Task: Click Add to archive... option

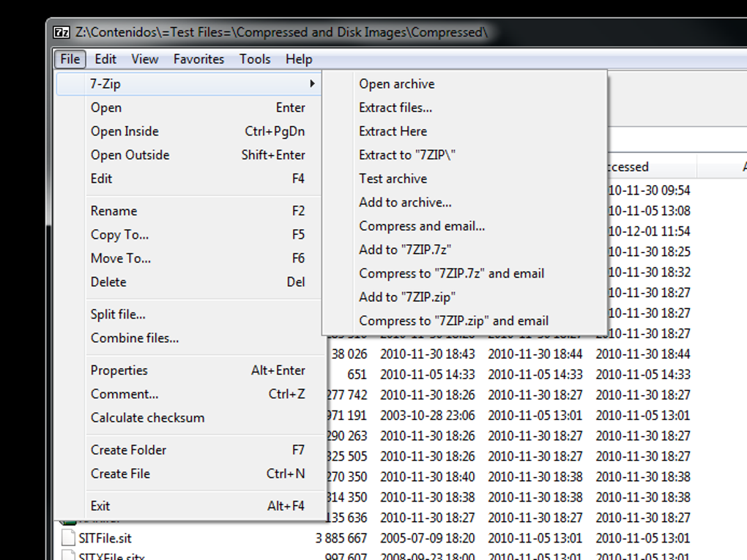Action: [x=464, y=202]
